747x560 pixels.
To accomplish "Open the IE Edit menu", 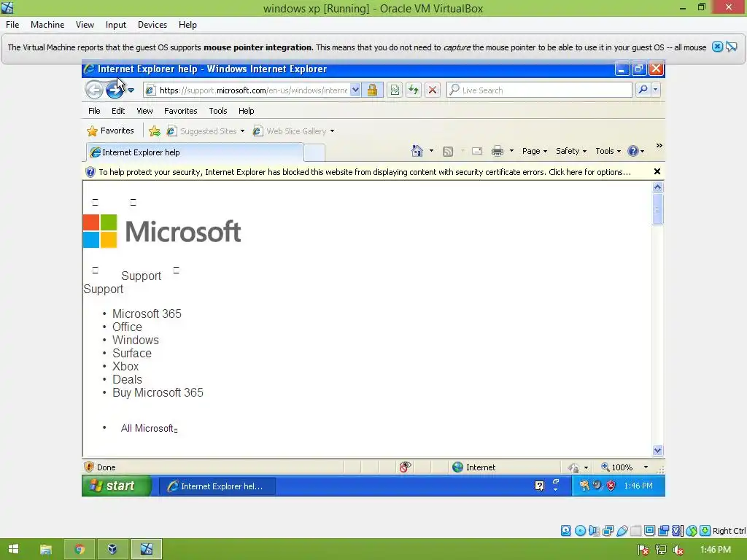I will [118, 111].
